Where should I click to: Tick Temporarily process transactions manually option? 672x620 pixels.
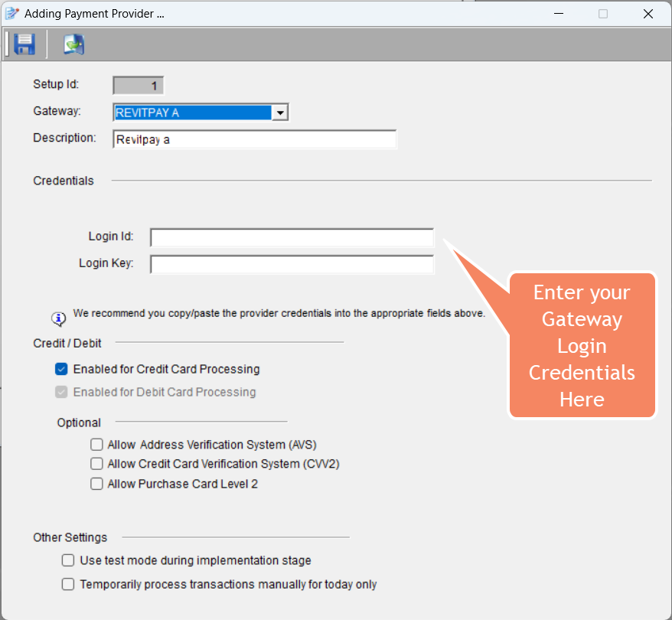[68, 584]
